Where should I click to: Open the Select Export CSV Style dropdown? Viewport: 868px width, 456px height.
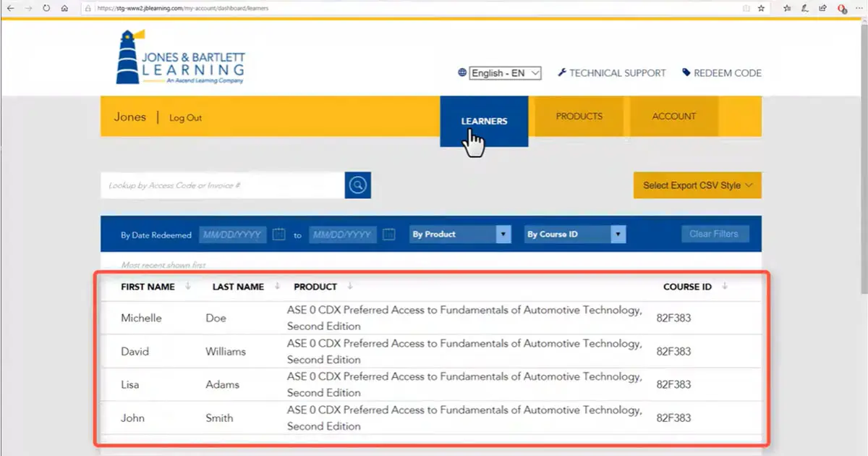[x=697, y=185]
